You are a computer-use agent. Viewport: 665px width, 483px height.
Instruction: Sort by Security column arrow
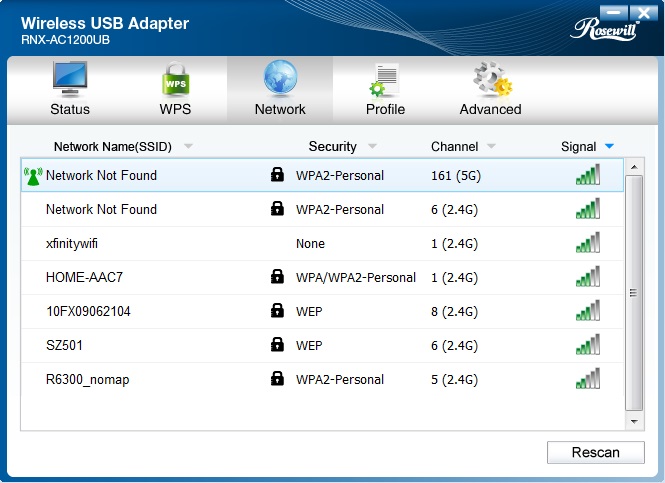point(372,146)
